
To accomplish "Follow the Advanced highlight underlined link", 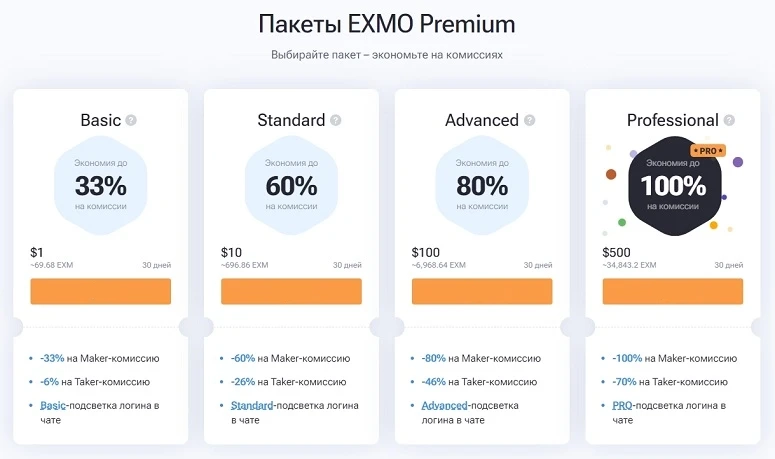I will (x=445, y=405).
